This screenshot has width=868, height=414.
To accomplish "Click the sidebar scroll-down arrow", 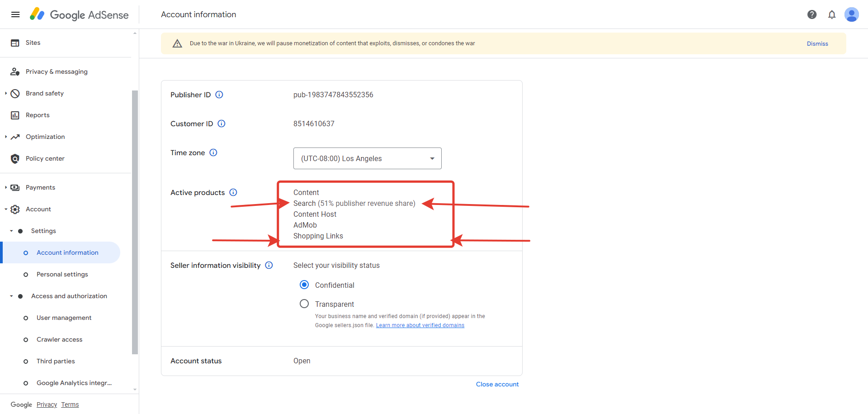I will 135,390.
